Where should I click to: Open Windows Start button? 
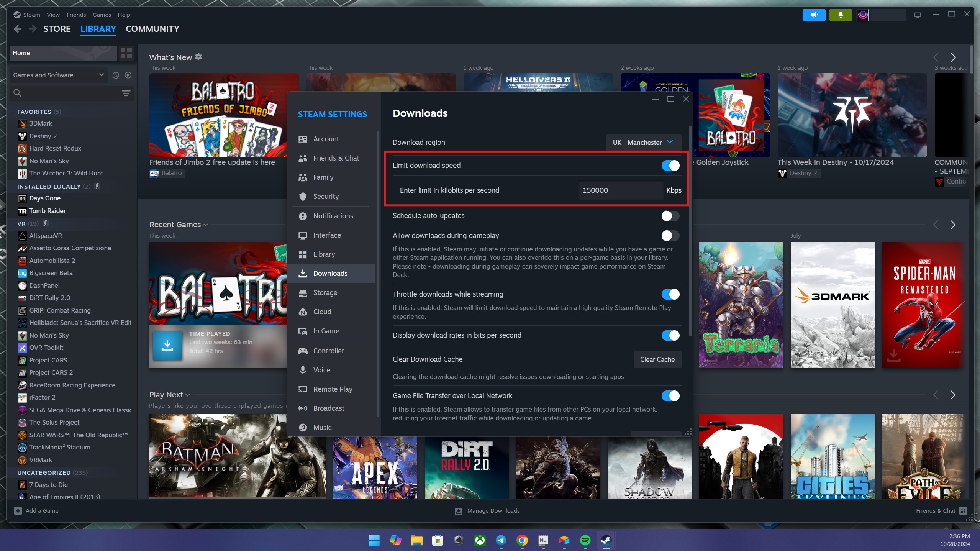[x=374, y=540]
